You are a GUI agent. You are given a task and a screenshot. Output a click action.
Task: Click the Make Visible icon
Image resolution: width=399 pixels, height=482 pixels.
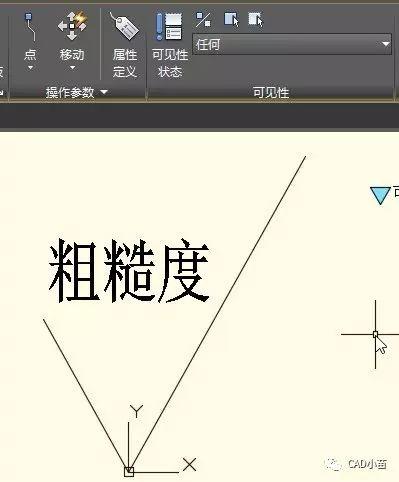tap(231, 19)
